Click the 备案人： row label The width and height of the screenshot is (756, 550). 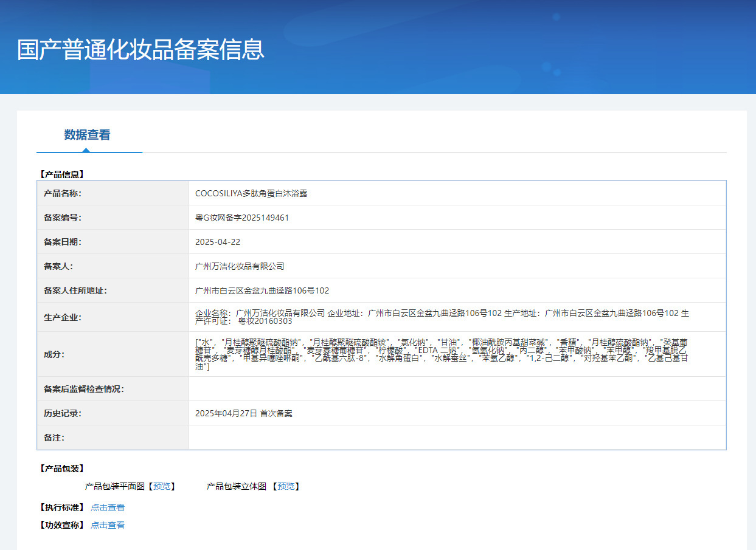(58, 266)
